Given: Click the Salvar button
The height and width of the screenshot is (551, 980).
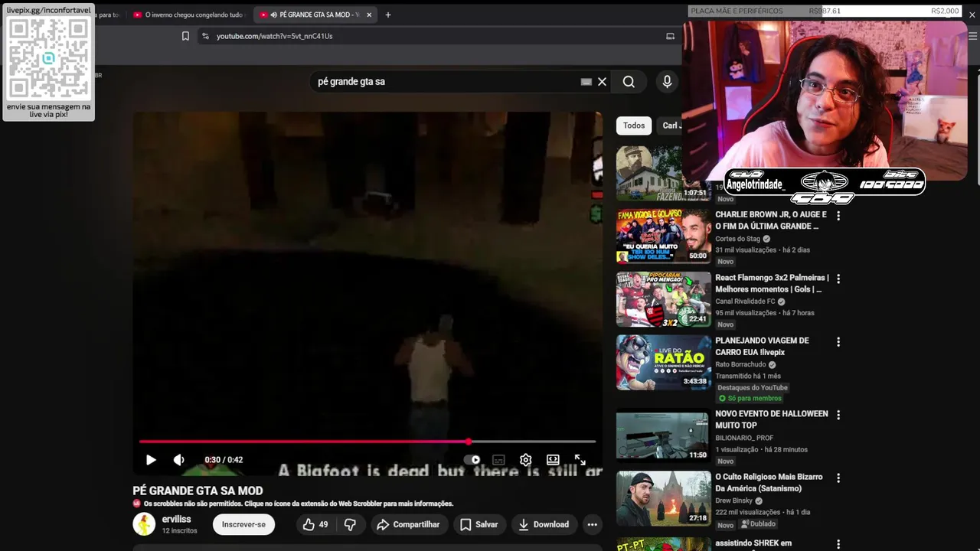Looking at the screenshot, I should click(479, 524).
